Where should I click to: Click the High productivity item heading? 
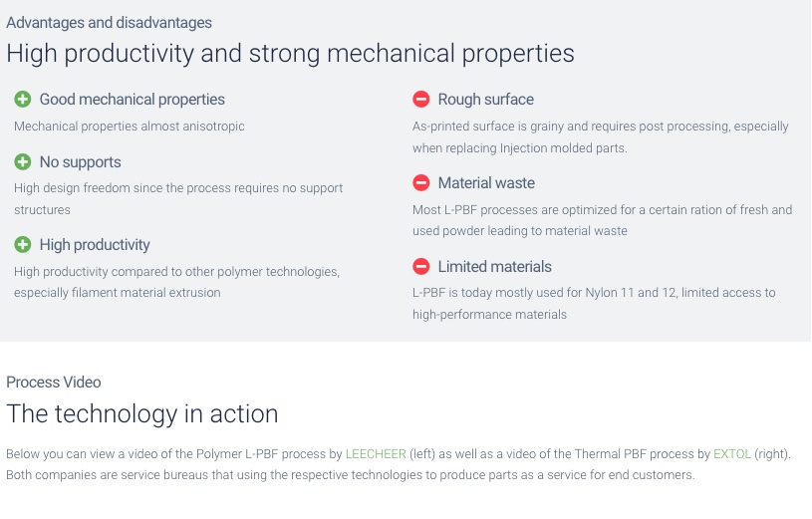pos(95,244)
